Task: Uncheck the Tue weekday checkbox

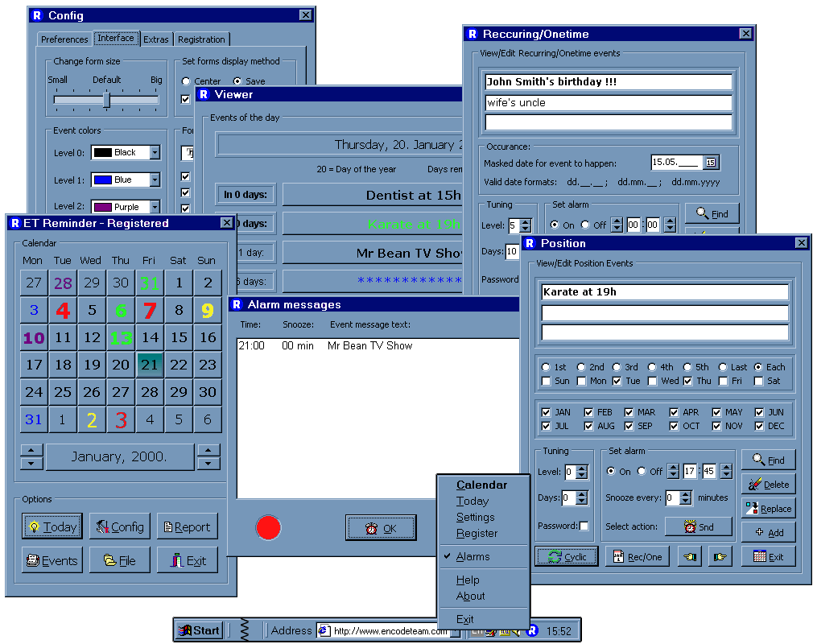Action: pyautogui.click(x=617, y=381)
